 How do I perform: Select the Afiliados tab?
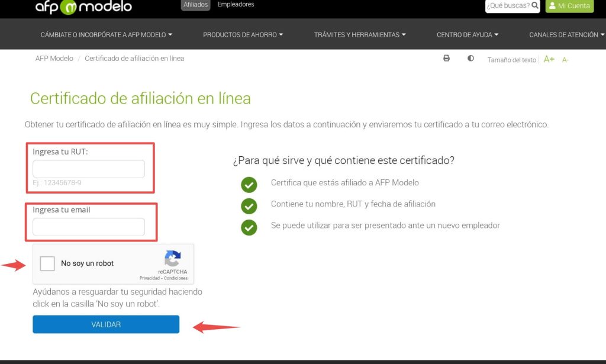(195, 5)
